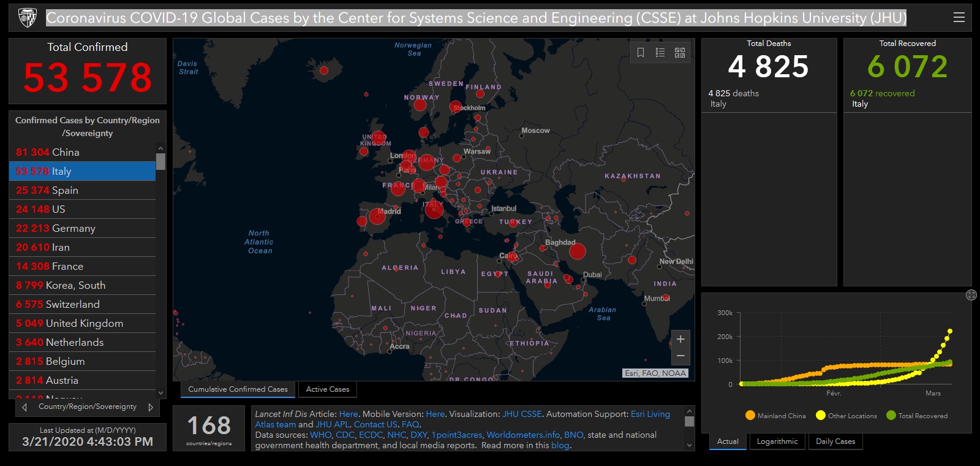Image resolution: width=980 pixels, height=466 pixels.
Task: Click the Total Recovered green legend dot
Action: 891,415
